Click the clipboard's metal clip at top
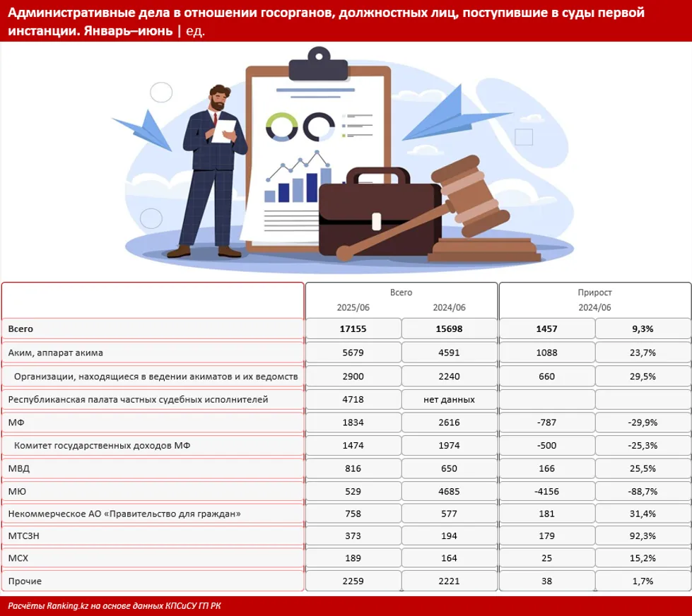The height and width of the screenshot is (616, 692). tap(318, 69)
